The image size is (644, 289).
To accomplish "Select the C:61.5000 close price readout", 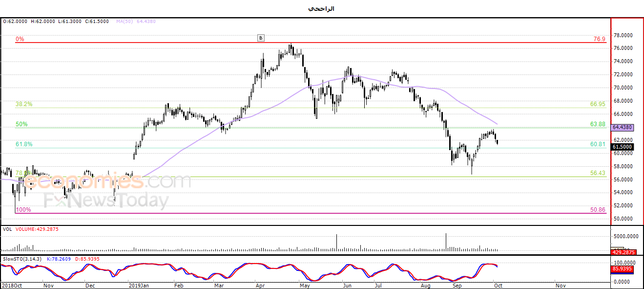I will [97, 22].
